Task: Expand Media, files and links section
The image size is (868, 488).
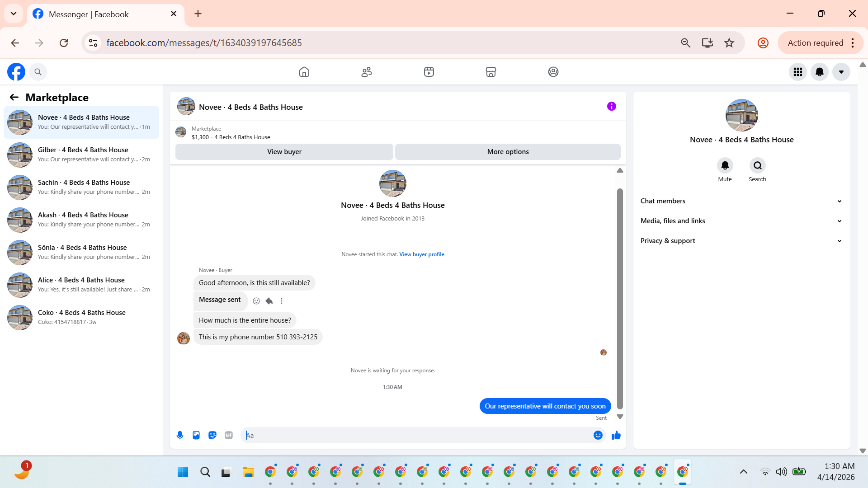Action: coord(741,221)
